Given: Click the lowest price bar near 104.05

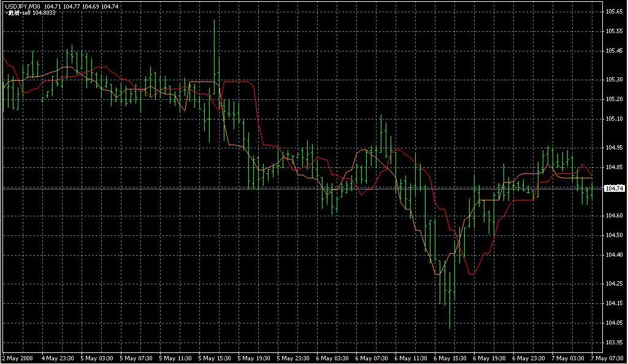Looking at the screenshot, I should (450, 319).
